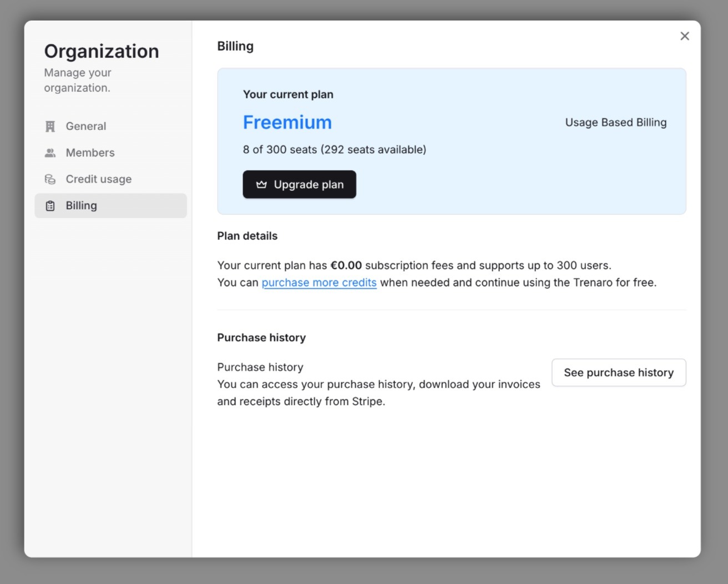Close the Organization settings dialog

pyautogui.click(x=685, y=36)
